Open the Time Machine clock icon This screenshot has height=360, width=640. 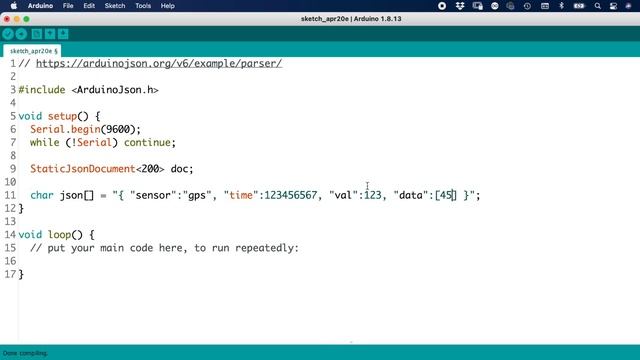click(x=527, y=6)
